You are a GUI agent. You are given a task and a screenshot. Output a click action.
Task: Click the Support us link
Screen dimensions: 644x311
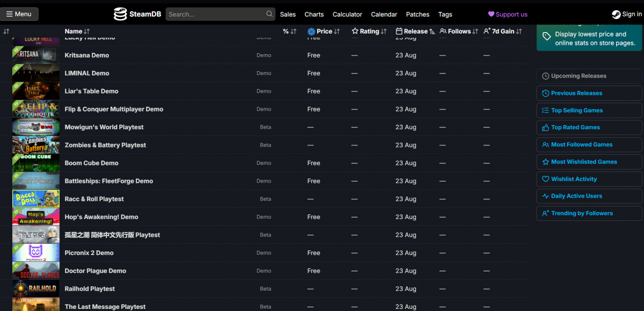[x=508, y=14]
